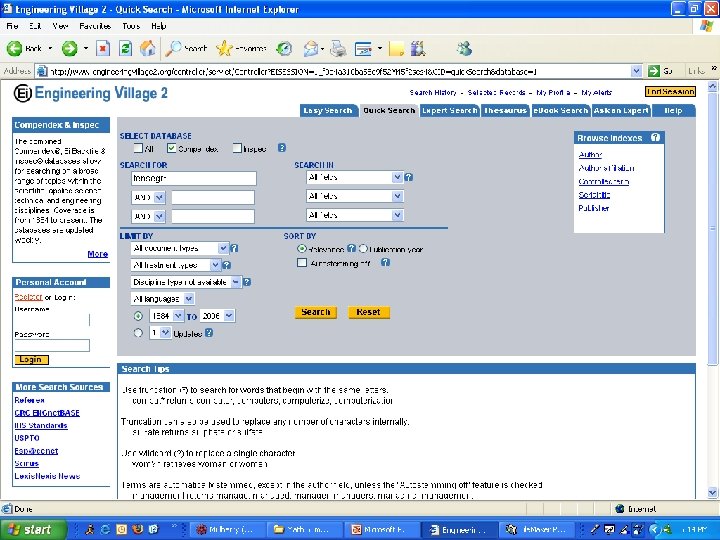Open All document types dropdown
Image resolution: width=720 pixels, height=540 pixels.
180,248
